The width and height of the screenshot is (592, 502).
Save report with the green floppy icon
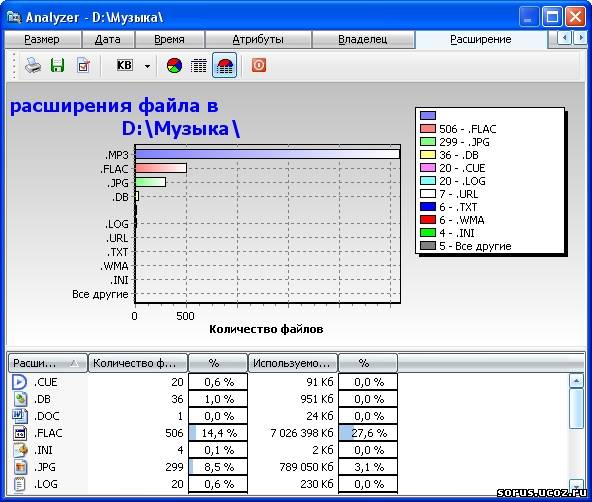(57, 66)
